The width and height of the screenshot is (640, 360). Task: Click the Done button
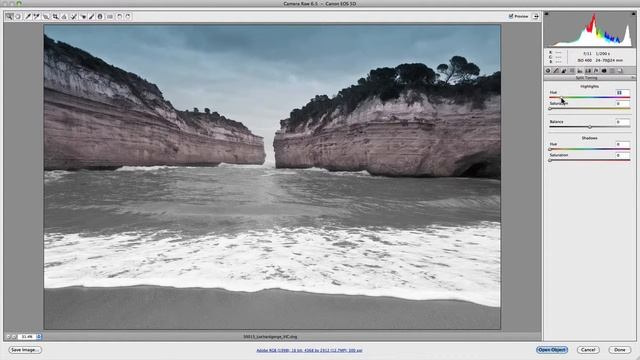(620, 350)
